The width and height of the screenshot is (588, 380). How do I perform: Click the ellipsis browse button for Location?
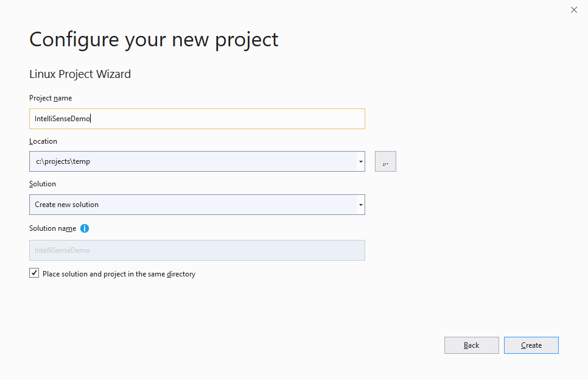[385, 161]
